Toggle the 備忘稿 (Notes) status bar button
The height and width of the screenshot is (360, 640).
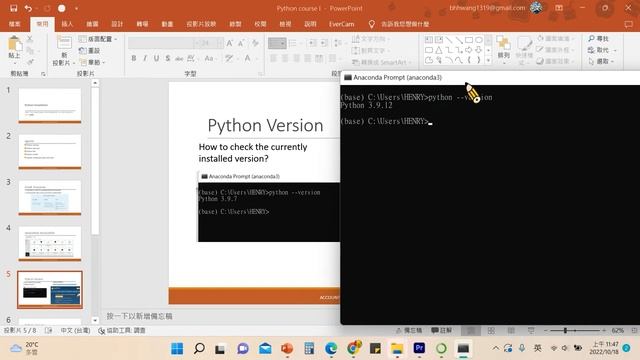[x=409, y=330]
